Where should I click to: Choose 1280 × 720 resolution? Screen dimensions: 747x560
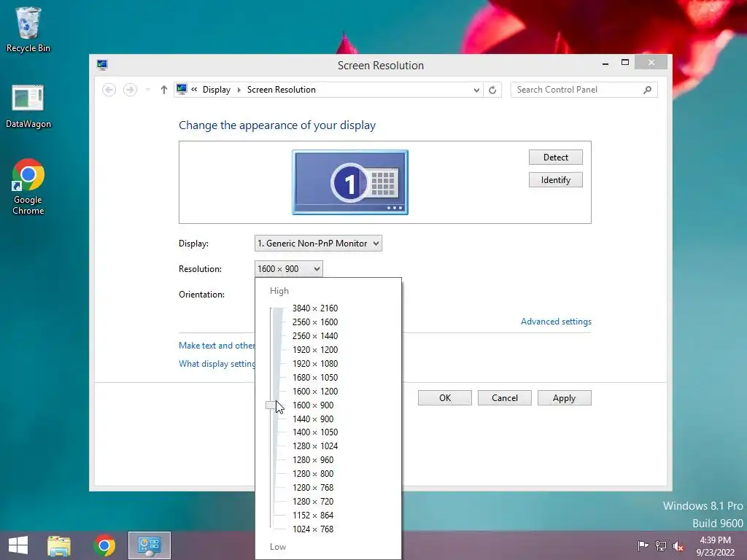coord(313,501)
